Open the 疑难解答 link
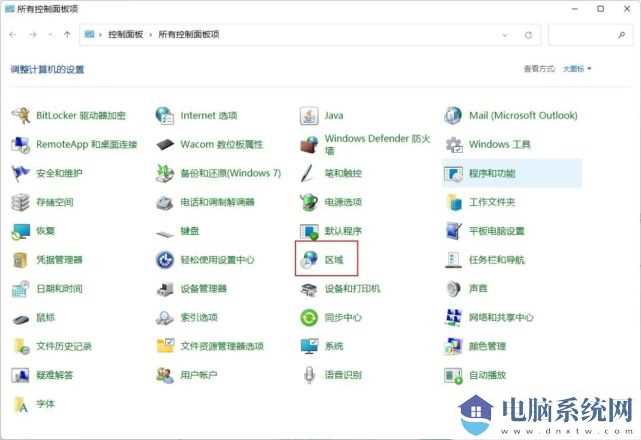The height and width of the screenshot is (440, 641). 54,375
